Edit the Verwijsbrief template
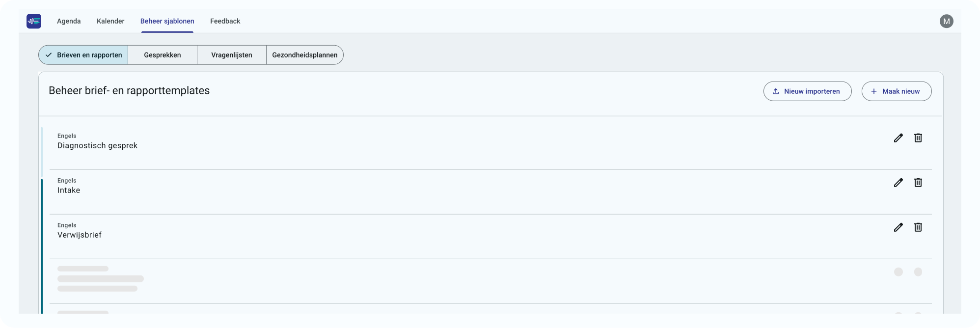 tap(898, 227)
